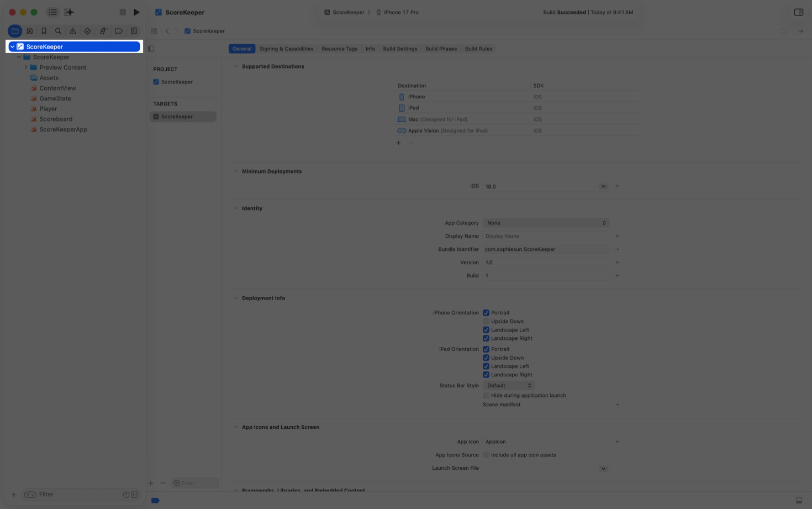Click the Bundle Identifier field
The width and height of the screenshot is (812, 509).
click(x=546, y=249)
